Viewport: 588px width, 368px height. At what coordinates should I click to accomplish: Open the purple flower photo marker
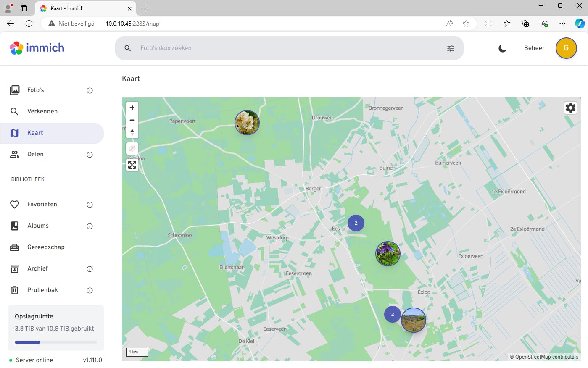point(388,254)
